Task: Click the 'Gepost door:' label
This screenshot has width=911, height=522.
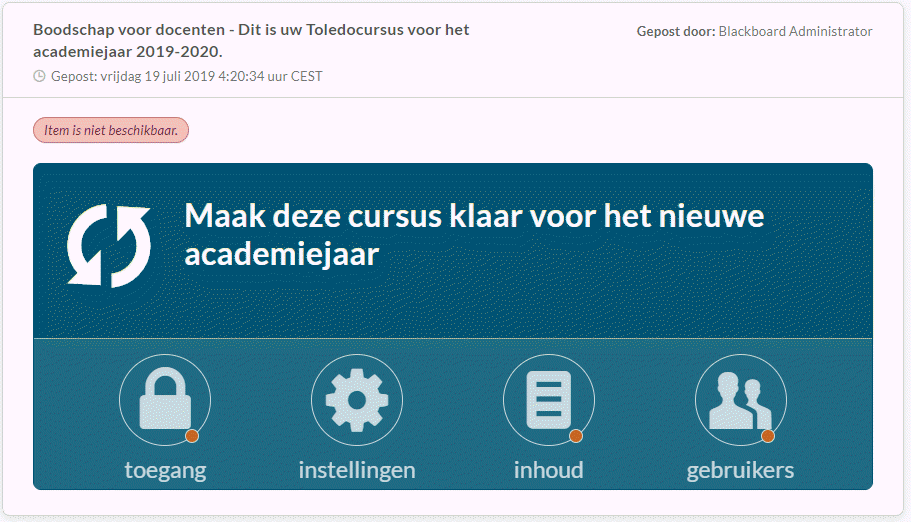Action: click(676, 31)
